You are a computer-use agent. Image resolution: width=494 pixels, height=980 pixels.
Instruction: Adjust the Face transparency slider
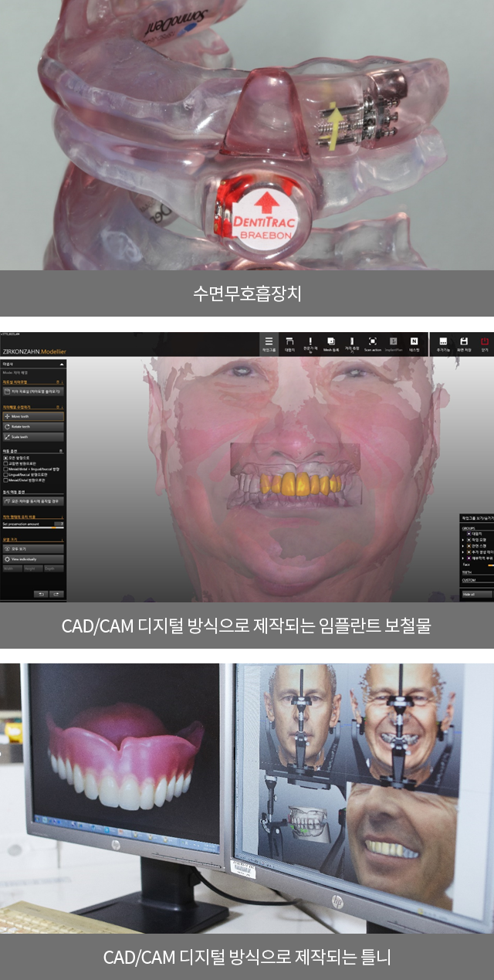click(491, 565)
